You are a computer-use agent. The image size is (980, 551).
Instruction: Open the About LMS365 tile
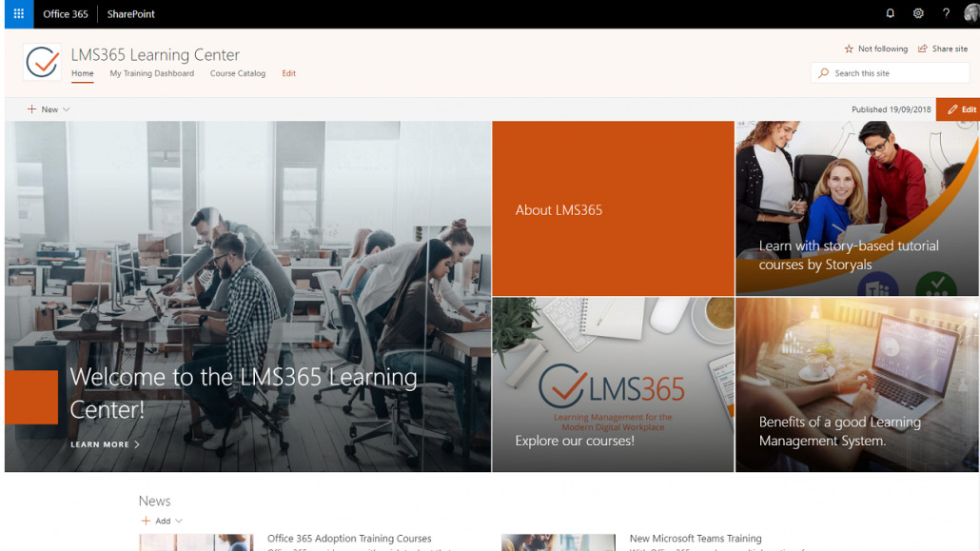[613, 208]
